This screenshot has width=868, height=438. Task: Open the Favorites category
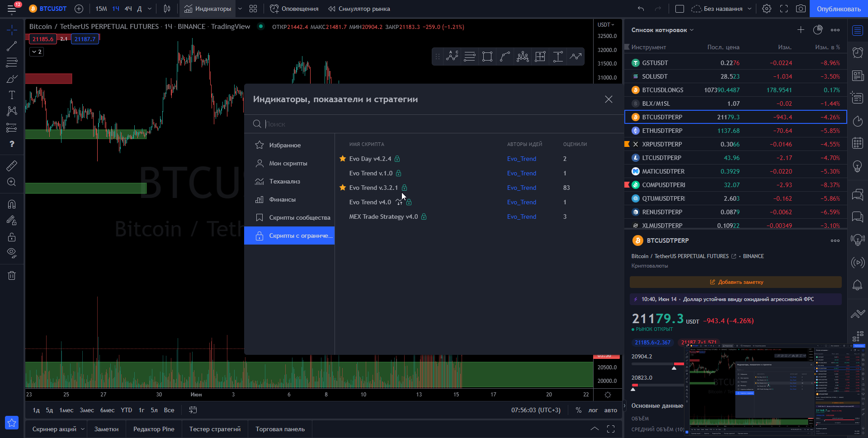(289, 145)
